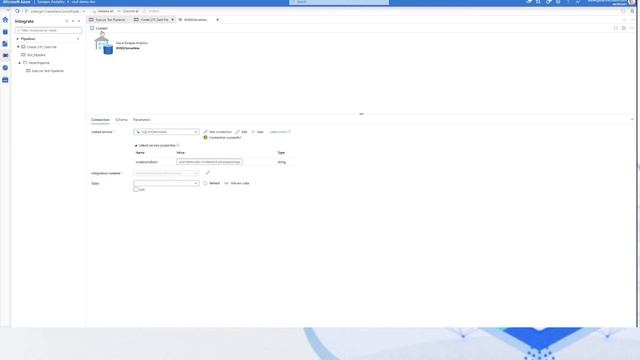Select the Test_Pipeline tree item
The height and width of the screenshot is (360, 640).
(36, 55)
